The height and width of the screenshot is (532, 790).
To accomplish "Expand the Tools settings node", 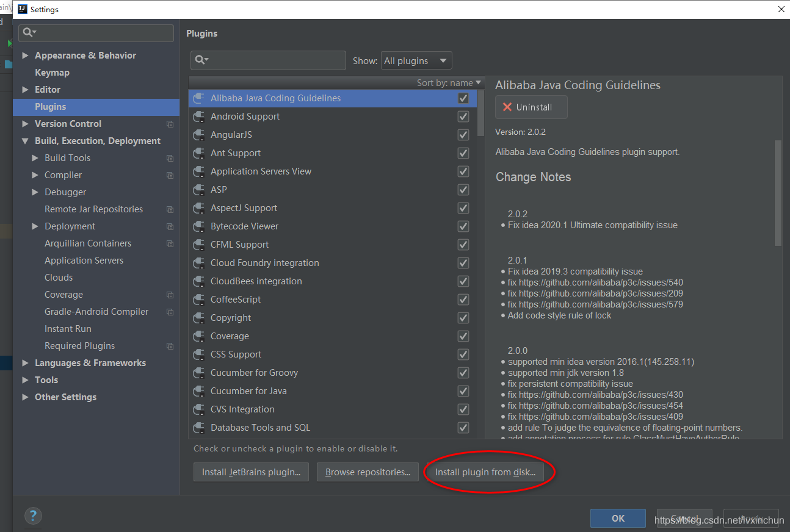I will tap(25, 380).
